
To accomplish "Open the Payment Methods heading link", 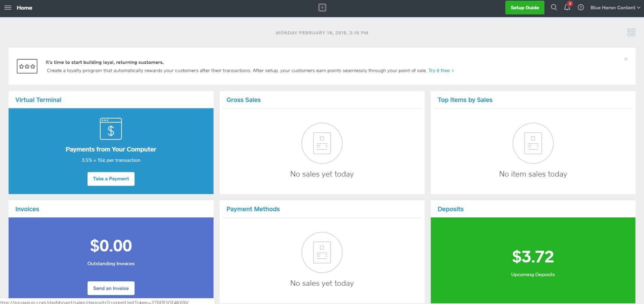I will pyautogui.click(x=253, y=209).
